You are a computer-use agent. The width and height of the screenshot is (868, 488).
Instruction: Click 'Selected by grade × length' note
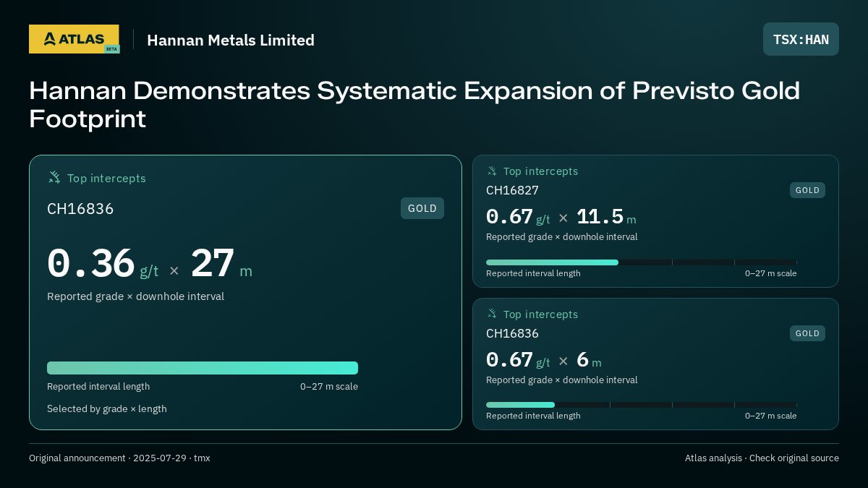coord(107,408)
